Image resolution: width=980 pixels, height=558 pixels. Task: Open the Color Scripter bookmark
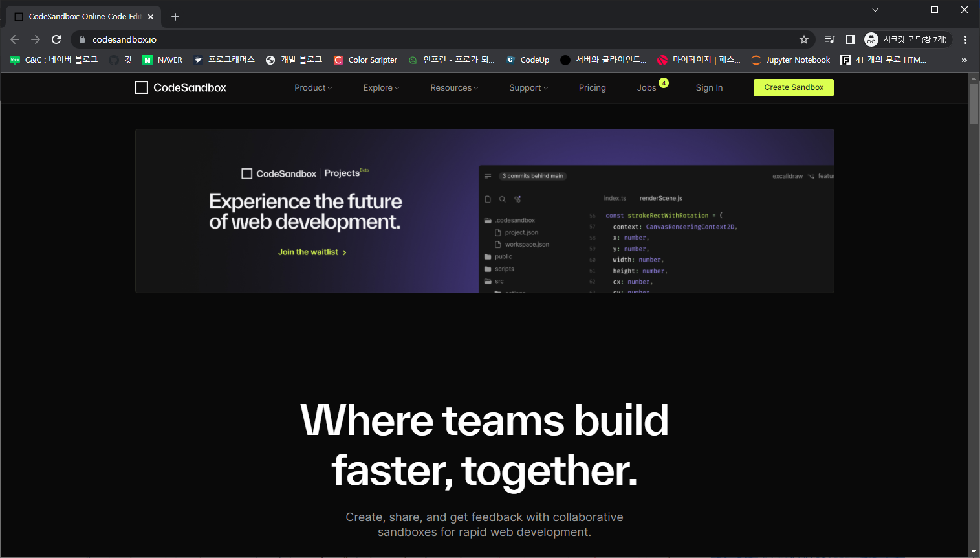coord(365,60)
